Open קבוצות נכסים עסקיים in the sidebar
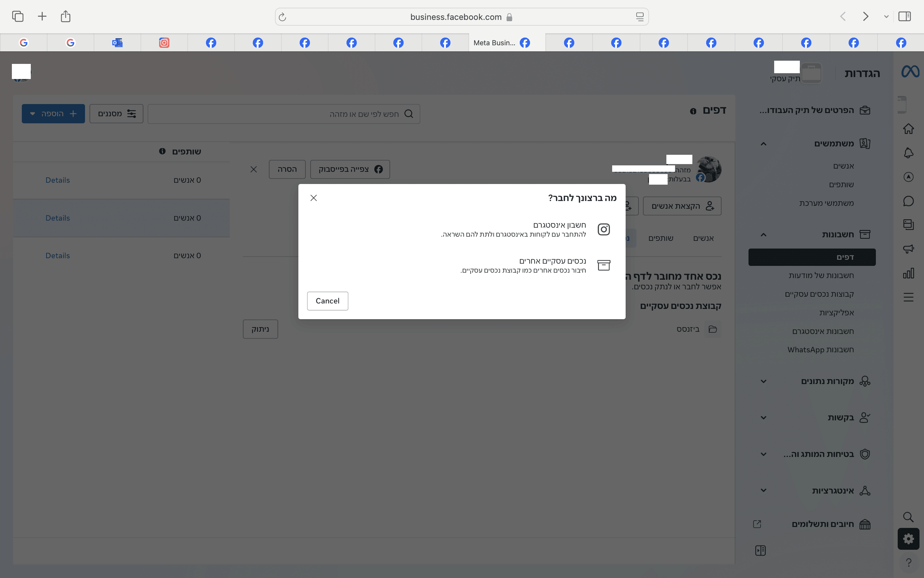Viewport: 924px width, 578px height. (819, 294)
